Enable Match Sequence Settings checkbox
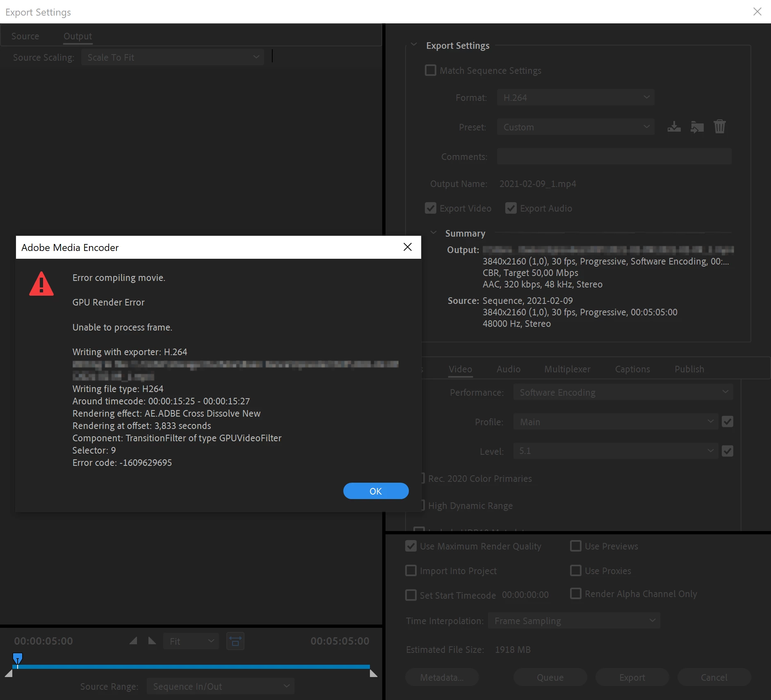Viewport: 771px width, 700px height. (430, 70)
